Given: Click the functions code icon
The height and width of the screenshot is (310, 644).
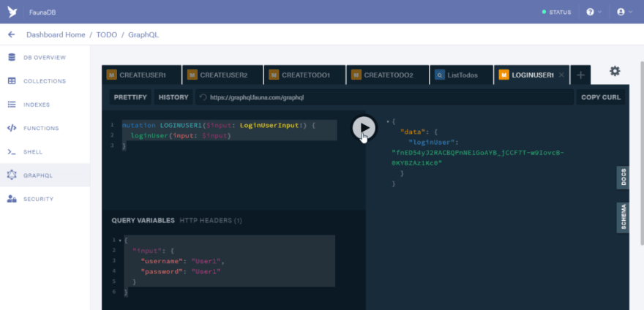Looking at the screenshot, I should pos(12,128).
